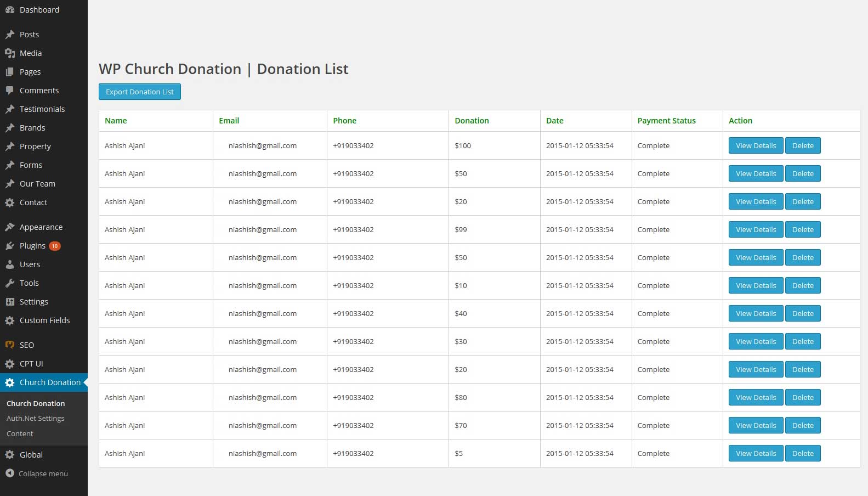The height and width of the screenshot is (496, 868).
Task: Click the Tools wrench icon
Action: 10,283
